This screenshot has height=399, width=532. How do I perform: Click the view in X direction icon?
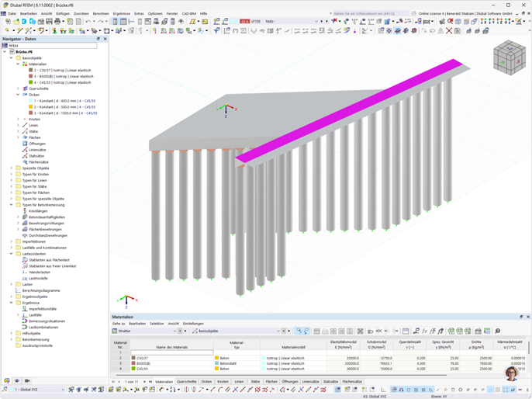point(484,22)
